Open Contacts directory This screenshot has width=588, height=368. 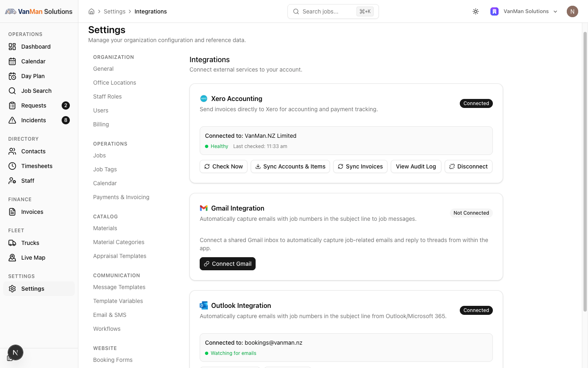[x=39, y=151]
